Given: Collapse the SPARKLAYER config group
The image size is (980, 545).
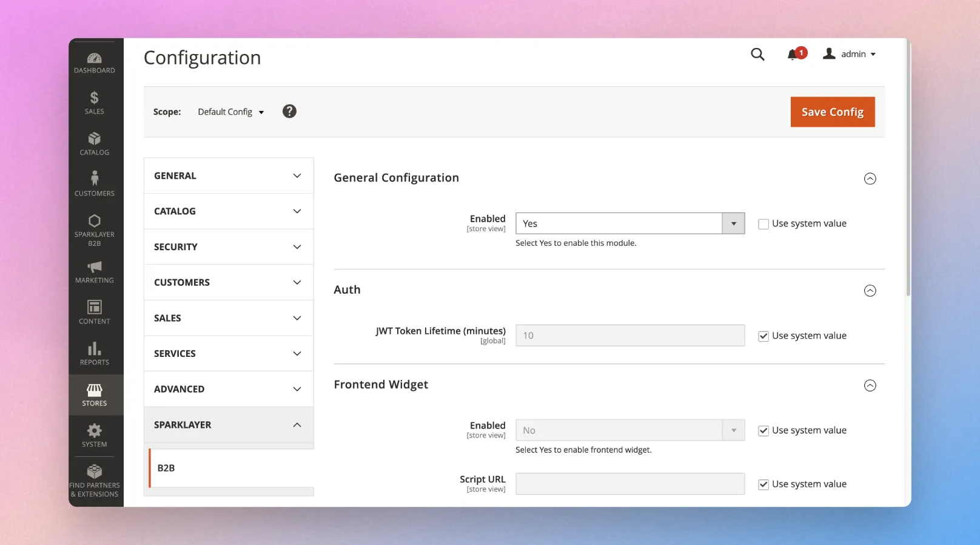Looking at the screenshot, I should (229, 425).
